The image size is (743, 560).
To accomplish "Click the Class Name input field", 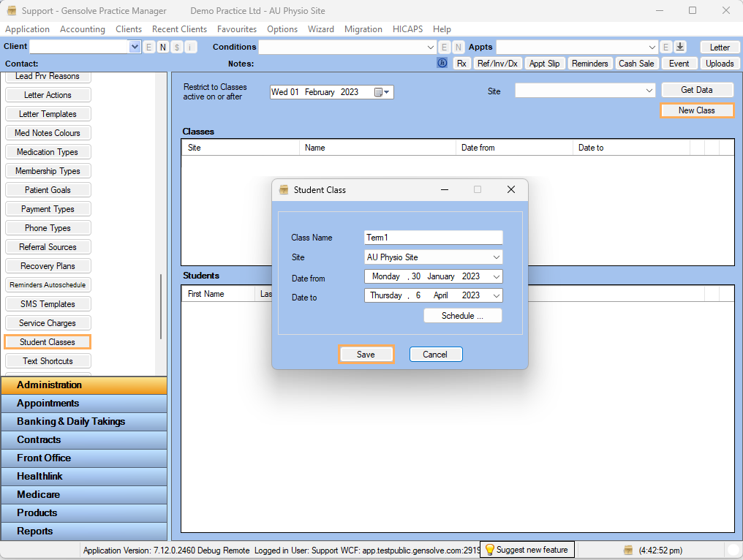I will click(433, 238).
